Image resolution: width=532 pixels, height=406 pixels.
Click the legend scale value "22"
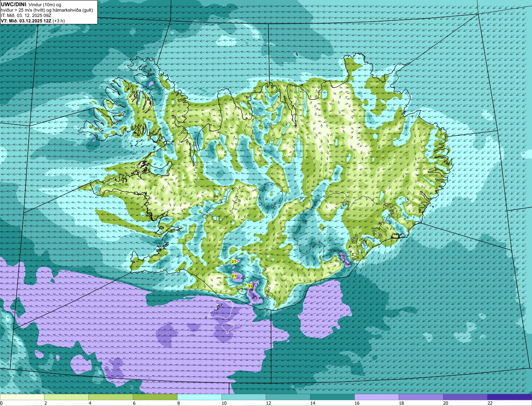tap(490, 403)
